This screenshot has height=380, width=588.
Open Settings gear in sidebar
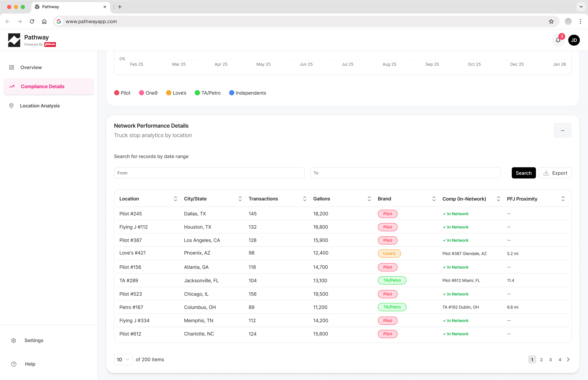coord(14,340)
